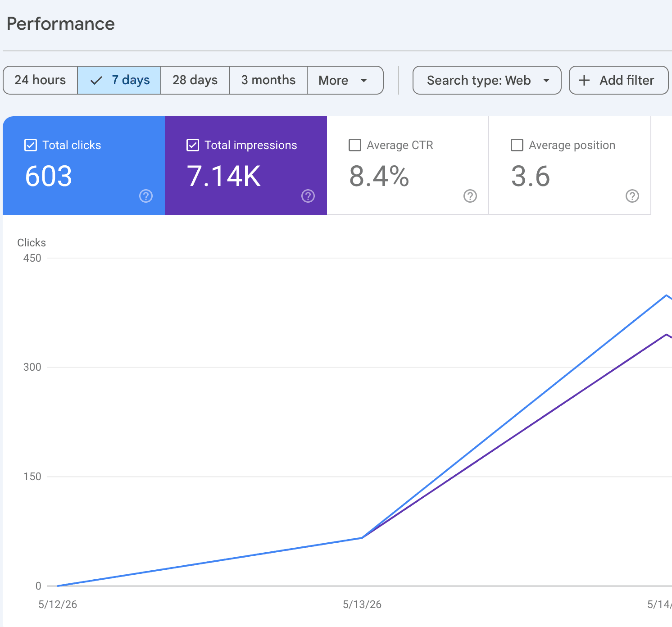
Task: Click the blue clicks line peak
Action: pos(667,295)
